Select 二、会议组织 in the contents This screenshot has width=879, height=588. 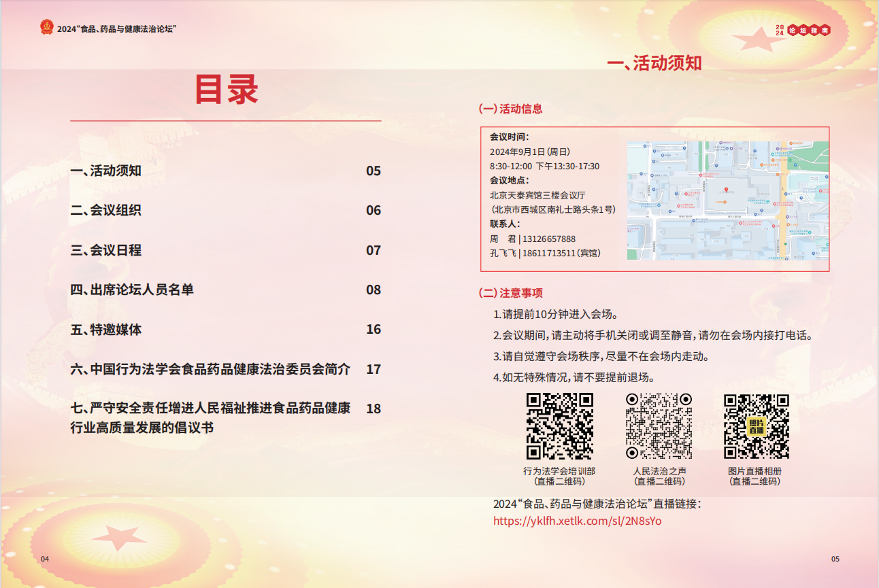click(106, 210)
